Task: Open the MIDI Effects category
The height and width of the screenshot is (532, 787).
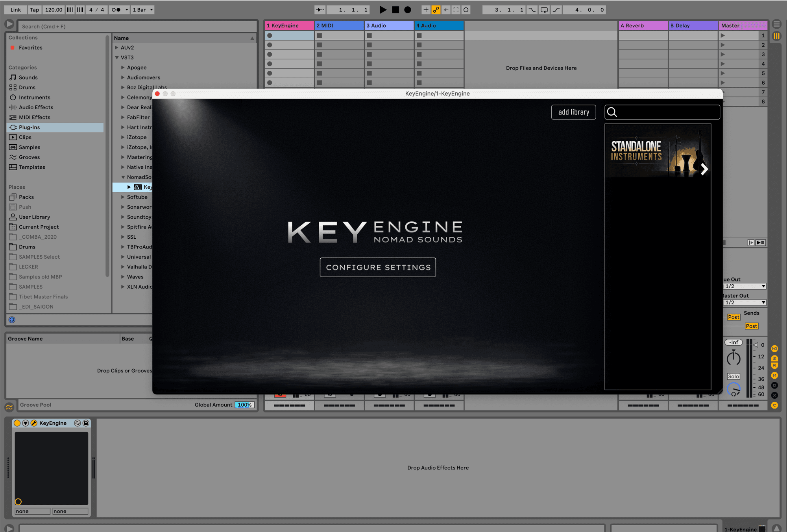Action: [35, 117]
